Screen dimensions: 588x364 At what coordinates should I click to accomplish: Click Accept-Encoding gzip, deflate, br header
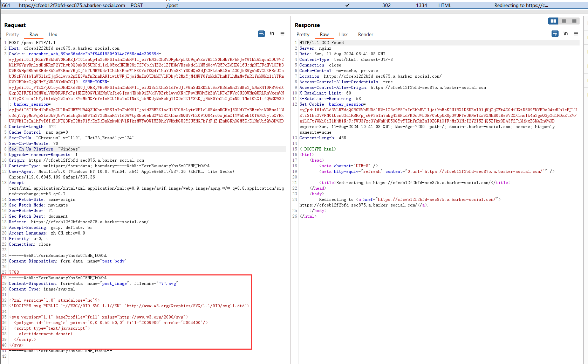(x=51, y=227)
